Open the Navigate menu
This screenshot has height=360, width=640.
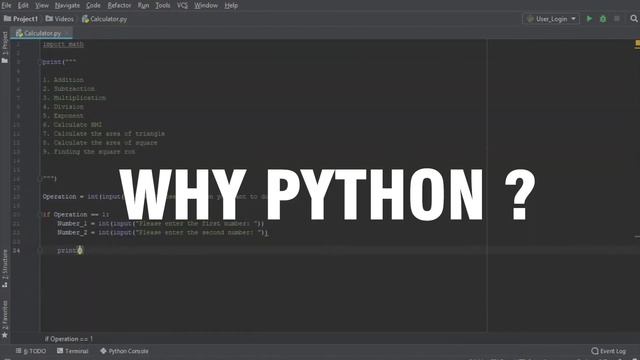(x=67, y=5)
